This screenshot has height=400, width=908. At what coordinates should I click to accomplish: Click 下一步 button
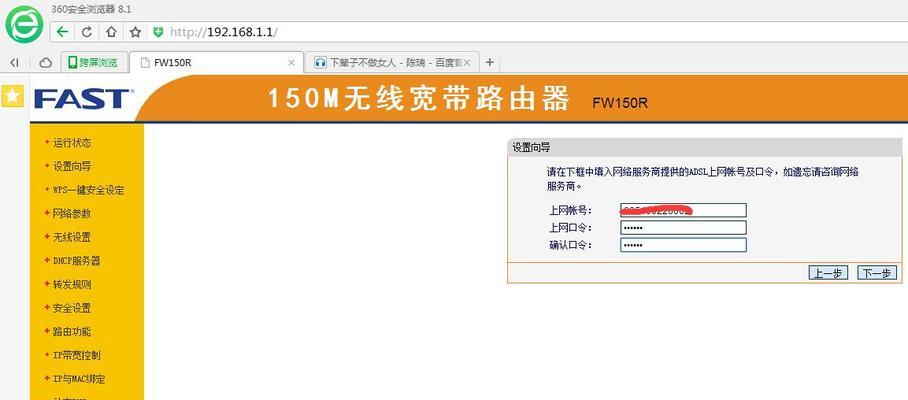(x=877, y=273)
